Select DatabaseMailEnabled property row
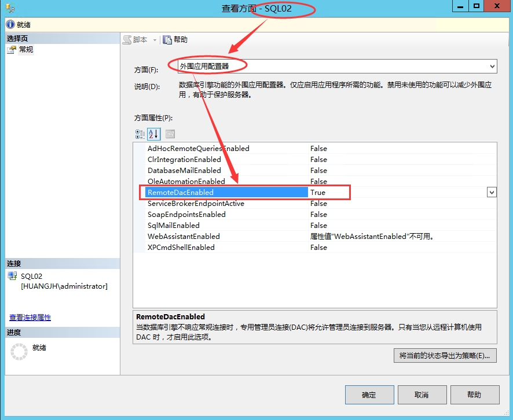Screen dimensions: 513x420 tap(315, 170)
